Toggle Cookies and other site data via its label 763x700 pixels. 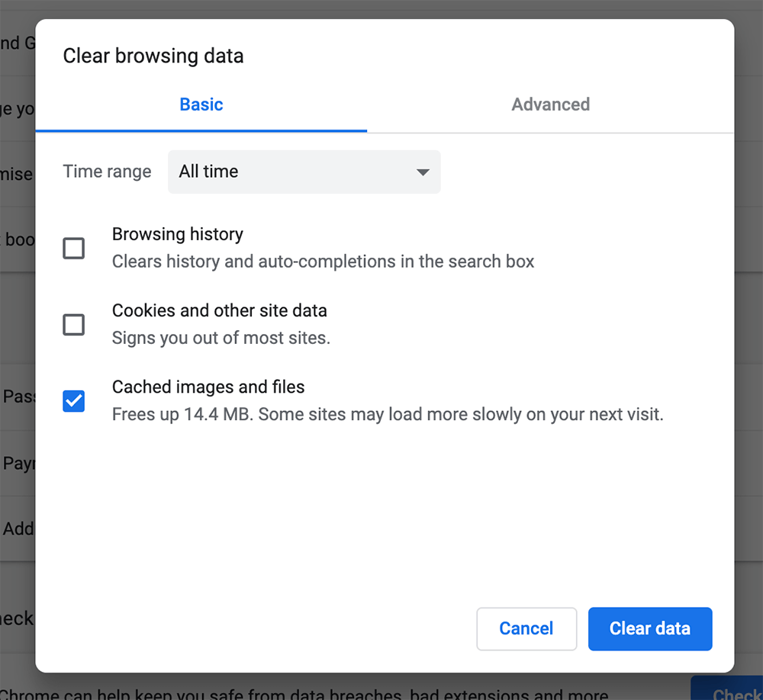(220, 310)
